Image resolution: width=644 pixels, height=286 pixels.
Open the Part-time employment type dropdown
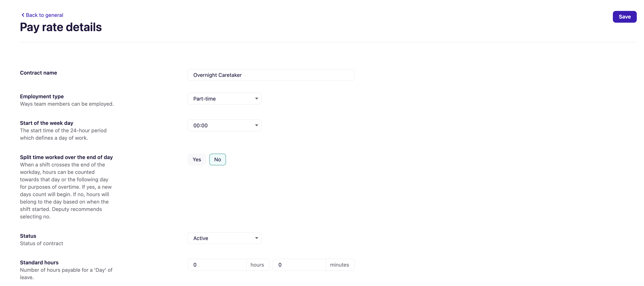(224, 99)
